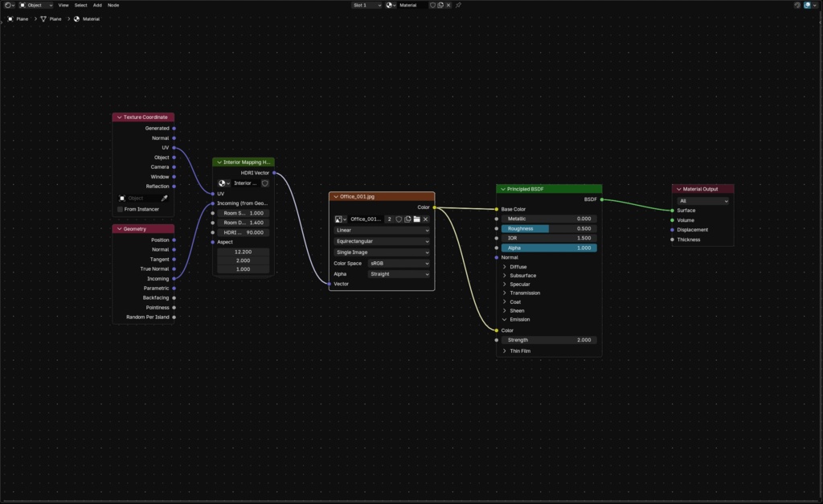Click the Room D... 1.400 field
This screenshot has width=823, height=504.
[x=244, y=223]
